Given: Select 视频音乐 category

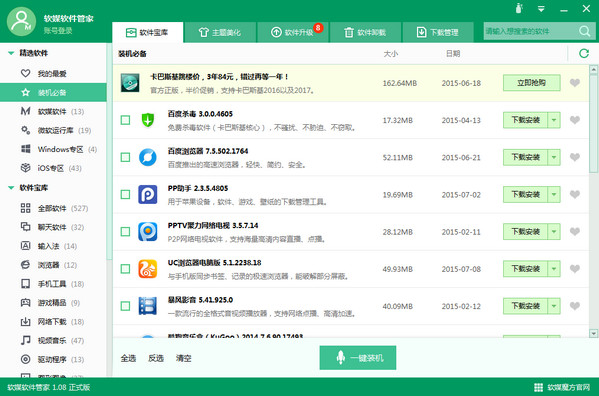Looking at the screenshot, I should [53, 341].
